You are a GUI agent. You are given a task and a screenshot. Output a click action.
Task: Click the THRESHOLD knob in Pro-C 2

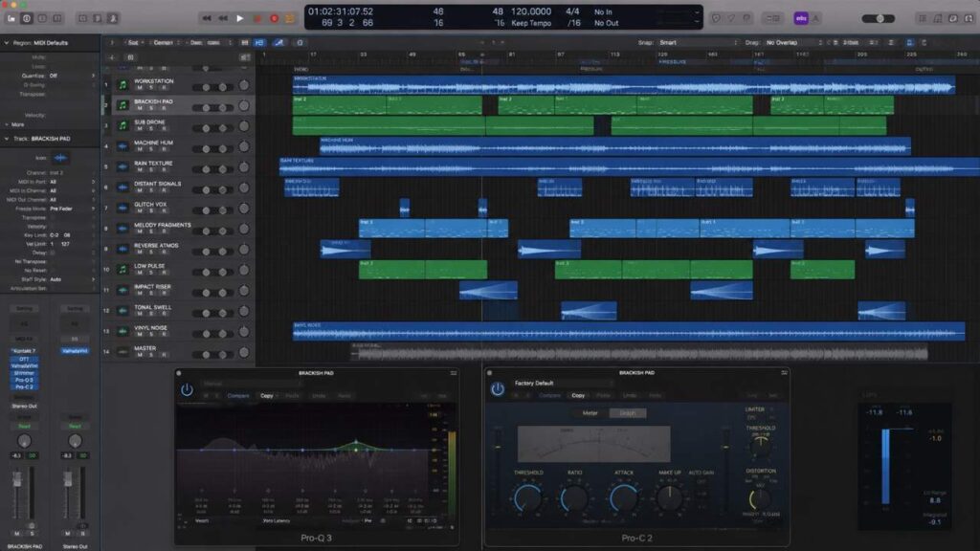pyautogui.click(x=527, y=497)
